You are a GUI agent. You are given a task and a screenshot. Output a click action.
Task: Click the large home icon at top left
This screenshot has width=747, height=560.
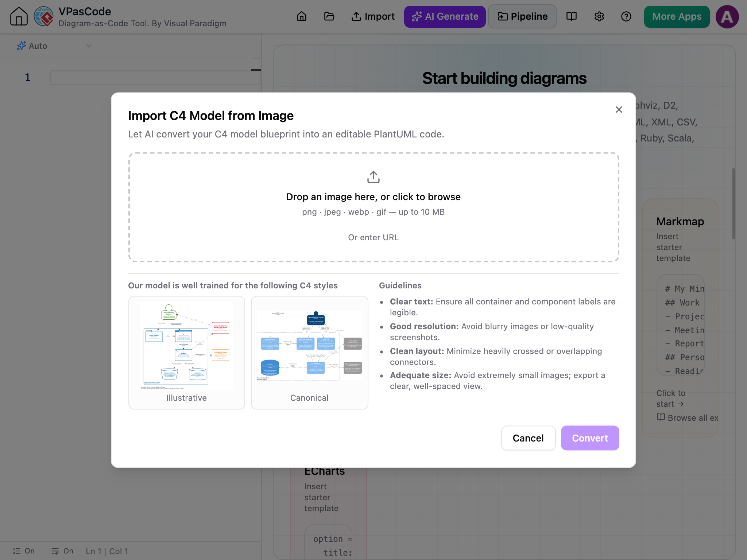19,16
